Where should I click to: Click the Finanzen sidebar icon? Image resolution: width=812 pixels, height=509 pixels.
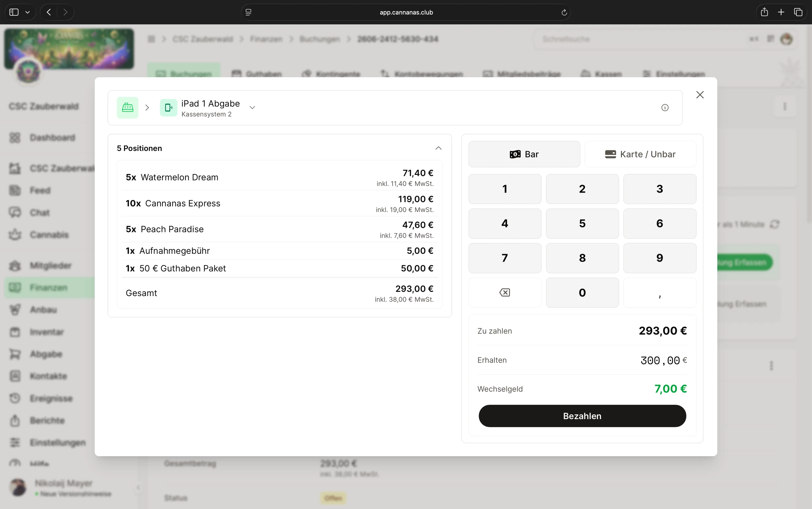(x=15, y=288)
